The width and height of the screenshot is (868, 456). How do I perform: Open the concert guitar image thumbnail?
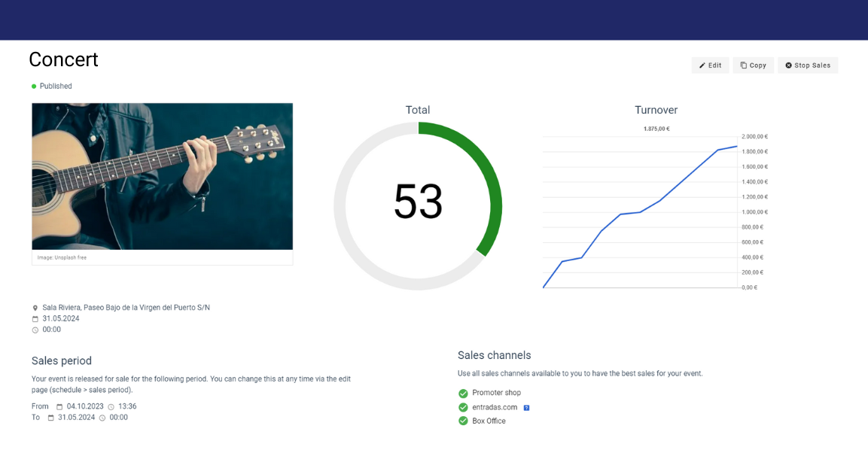(162, 176)
